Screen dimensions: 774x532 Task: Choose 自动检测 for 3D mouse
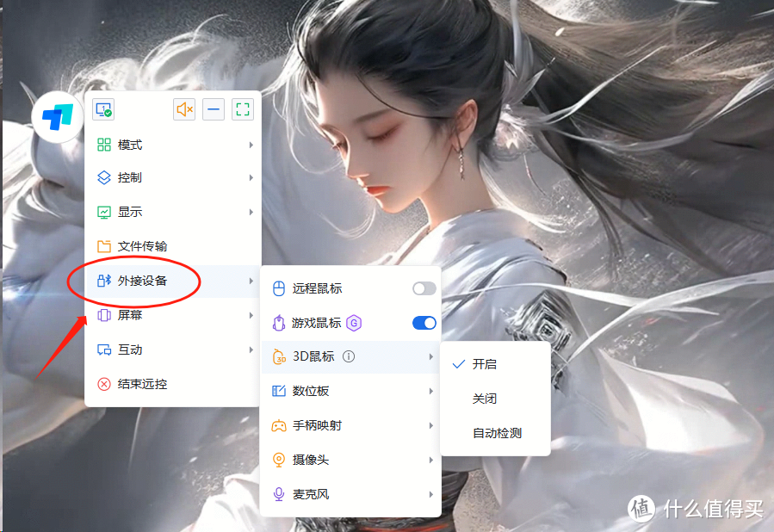(x=495, y=433)
